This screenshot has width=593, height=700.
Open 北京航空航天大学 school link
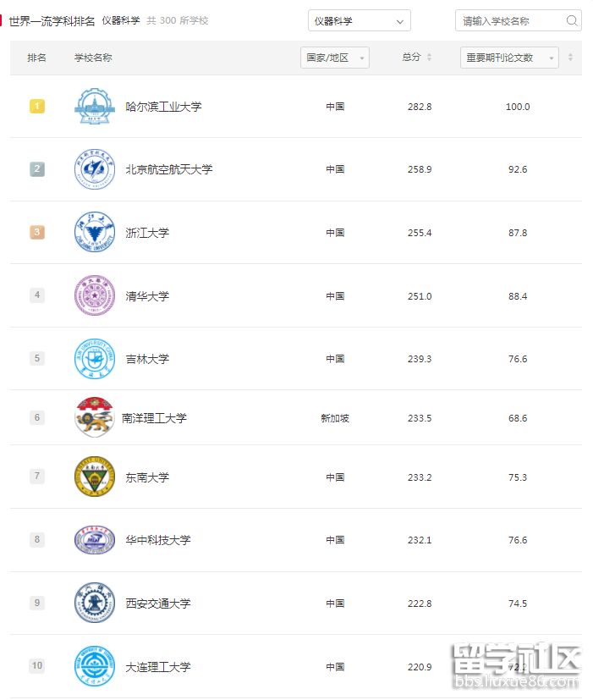168,169
